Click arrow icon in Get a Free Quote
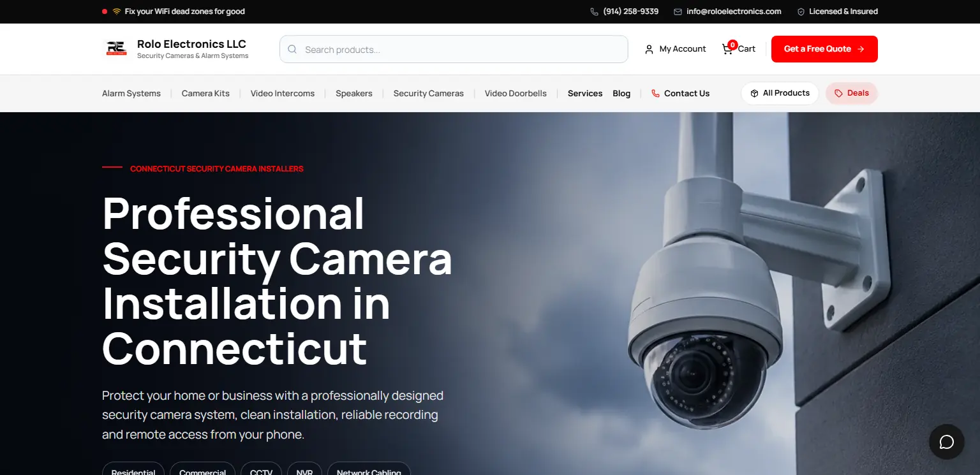Image resolution: width=980 pixels, height=475 pixels. (x=861, y=49)
